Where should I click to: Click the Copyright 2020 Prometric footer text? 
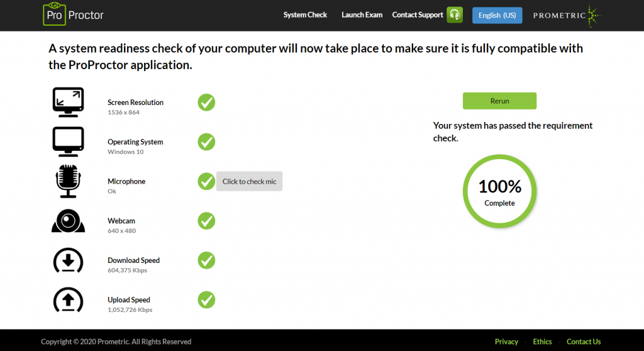coord(116,342)
